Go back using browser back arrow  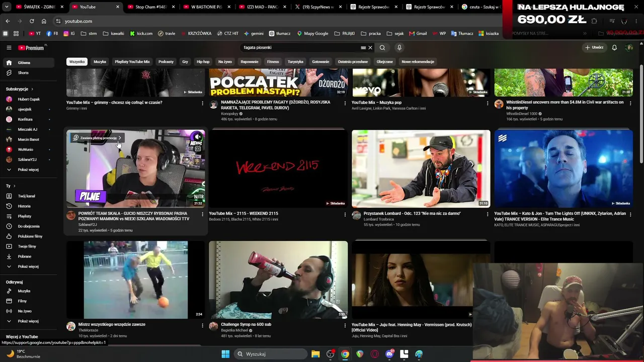tap(8, 21)
